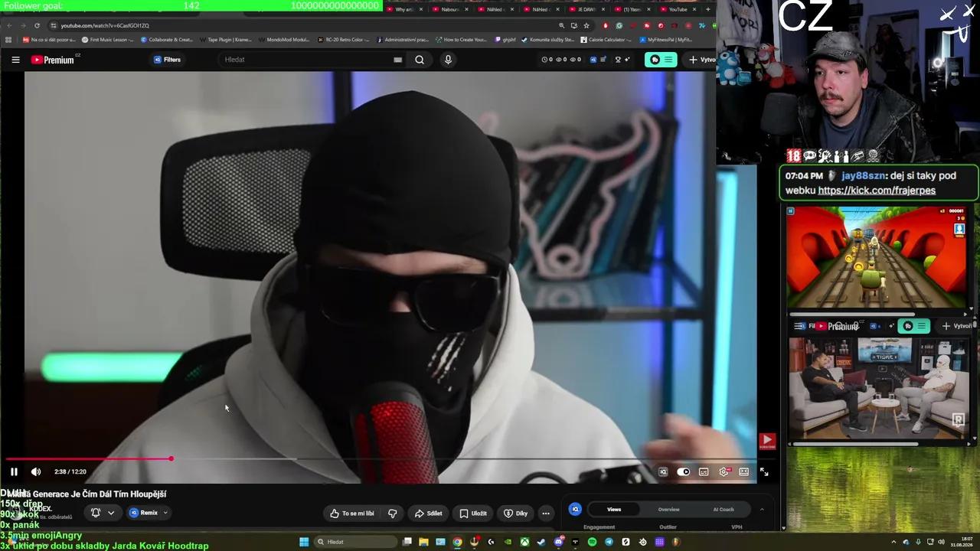Select the Views tab in vidIQ panel
Viewport: 980px width, 551px height.
(x=614, y=510)
